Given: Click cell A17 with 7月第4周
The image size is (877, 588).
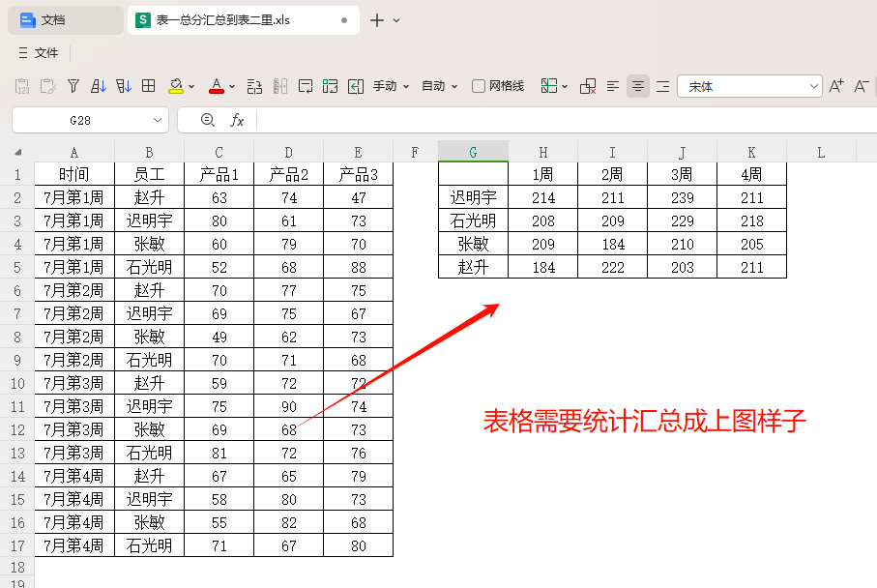Looking at the screenshot, I should tap(74, 545).
